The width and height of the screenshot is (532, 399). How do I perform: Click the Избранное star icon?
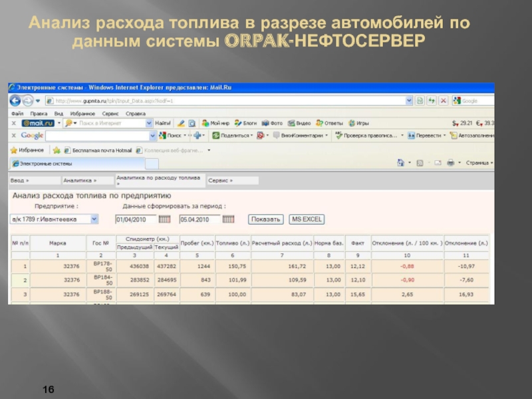(x=14, y=150)
